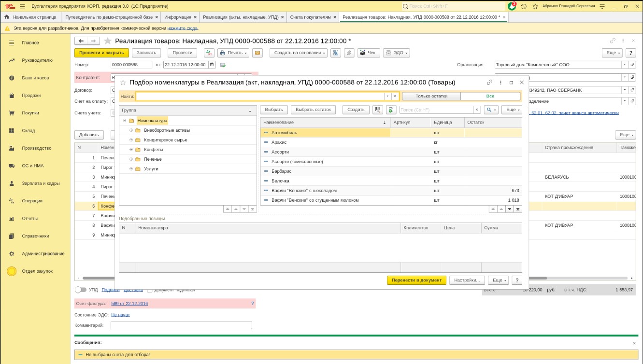Viewport: 643px width, 364px height.
Task: Click the Найти search input field
Action: (x=260, y=96)
